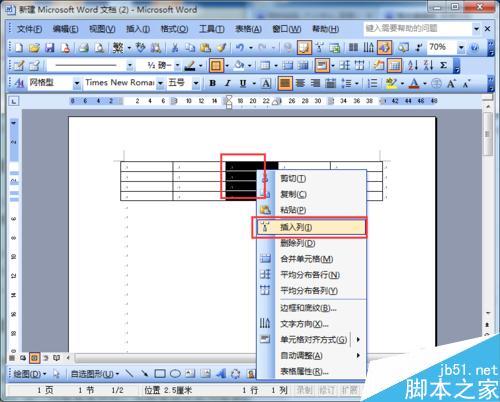Click the Draw Table pencil icon
500x402 pixels.
(19, 66)
